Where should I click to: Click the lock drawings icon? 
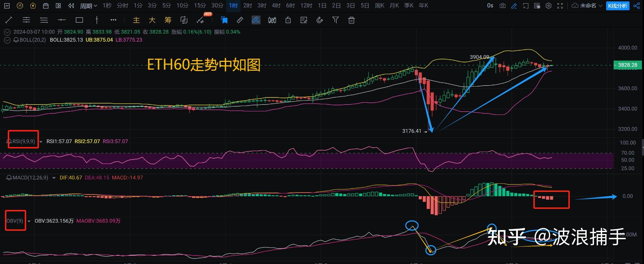click(288, 20)
